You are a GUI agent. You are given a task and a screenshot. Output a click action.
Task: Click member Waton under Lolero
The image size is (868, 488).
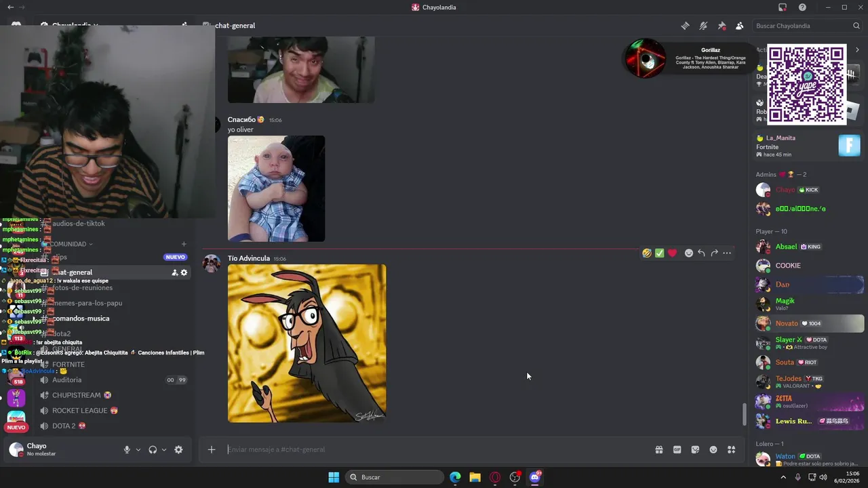(809, 460)
